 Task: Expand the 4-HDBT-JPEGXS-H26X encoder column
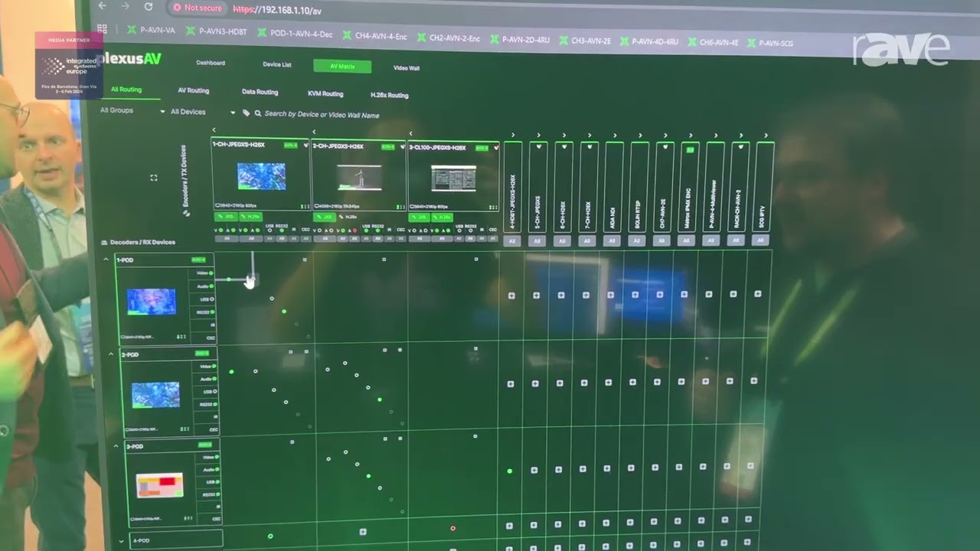point(514,135)
